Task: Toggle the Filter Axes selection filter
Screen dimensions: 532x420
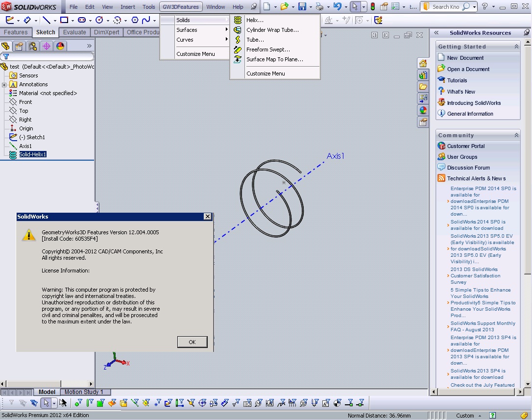Action: click(135, 403)
